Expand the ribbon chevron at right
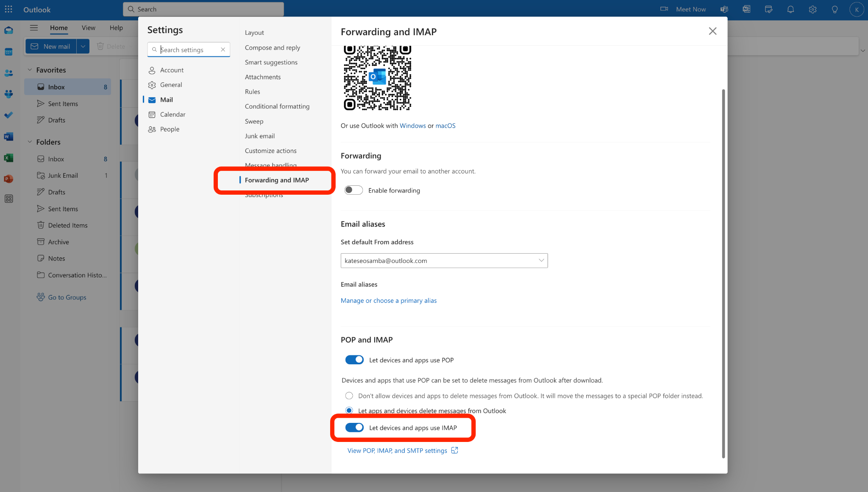 pyautogui.click(x=862, y=51)
